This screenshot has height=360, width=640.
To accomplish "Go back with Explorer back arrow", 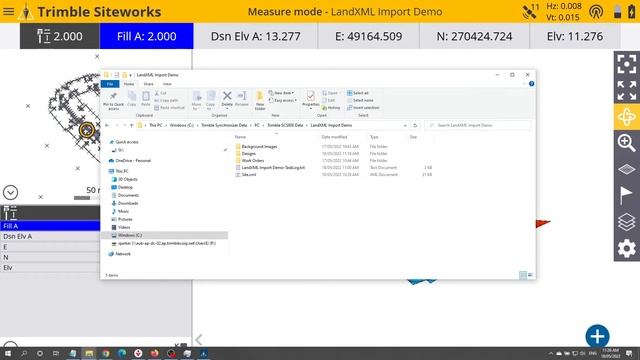I will point(107,125).
